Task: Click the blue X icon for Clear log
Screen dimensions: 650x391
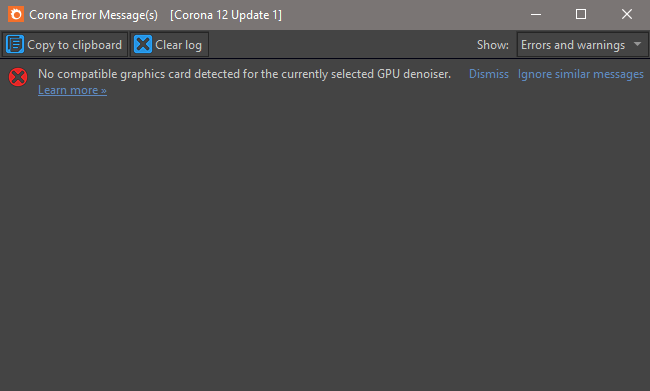Action: [x=143, y=44]
